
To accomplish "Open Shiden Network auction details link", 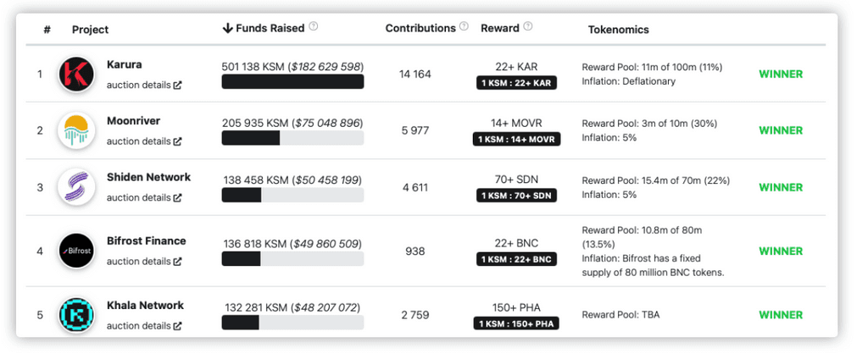I will [x=144, y=197].
